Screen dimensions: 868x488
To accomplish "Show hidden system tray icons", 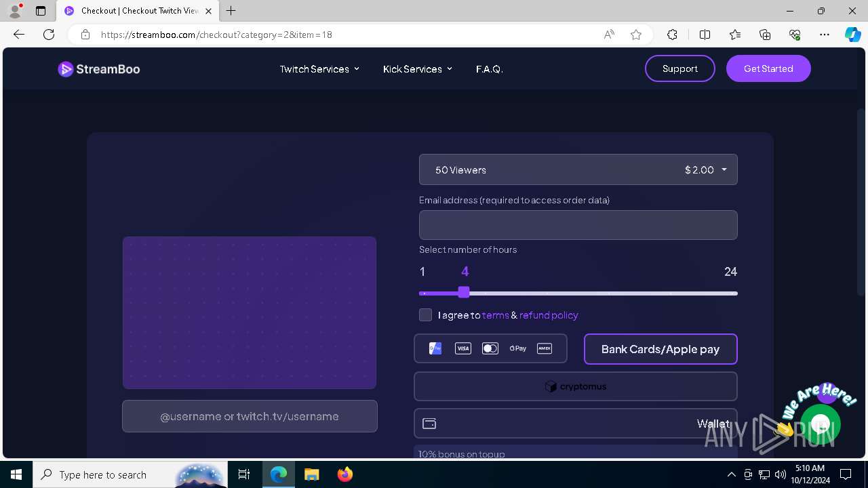I will (x=731, y=474).
